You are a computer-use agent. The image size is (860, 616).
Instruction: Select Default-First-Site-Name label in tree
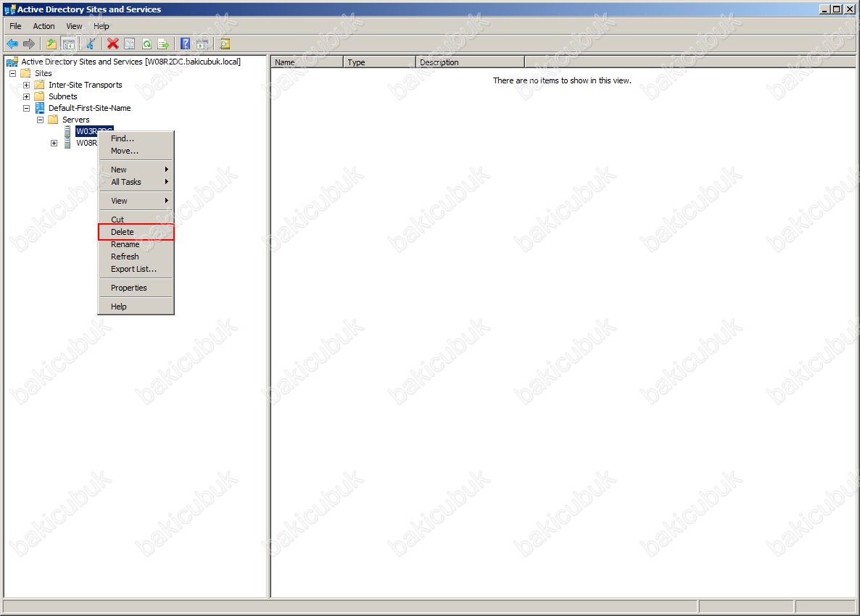coord(90,108)
